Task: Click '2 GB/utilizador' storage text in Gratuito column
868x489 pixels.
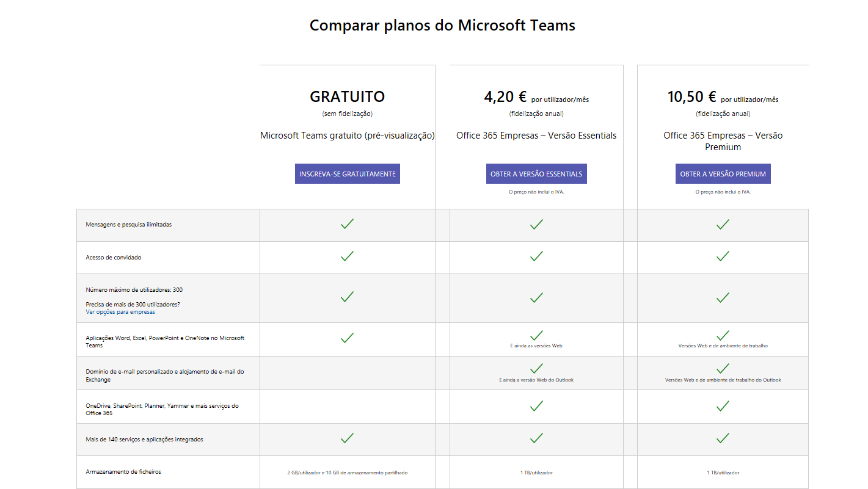Action: coord(347,473)
